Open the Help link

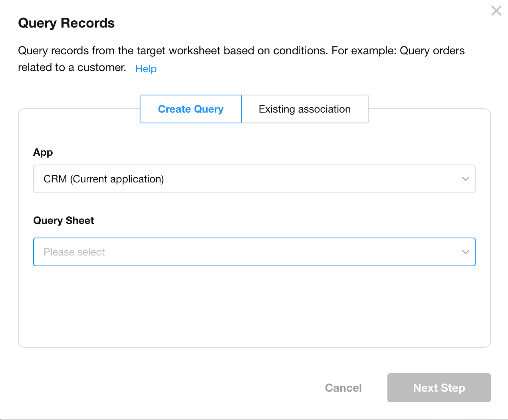[x=146, y=69]
